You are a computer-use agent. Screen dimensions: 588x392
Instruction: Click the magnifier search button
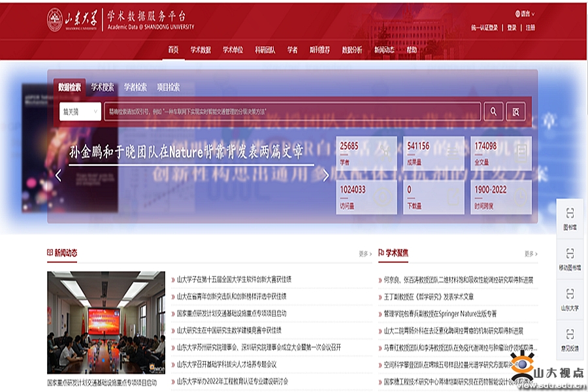click(x=493, y=112)
